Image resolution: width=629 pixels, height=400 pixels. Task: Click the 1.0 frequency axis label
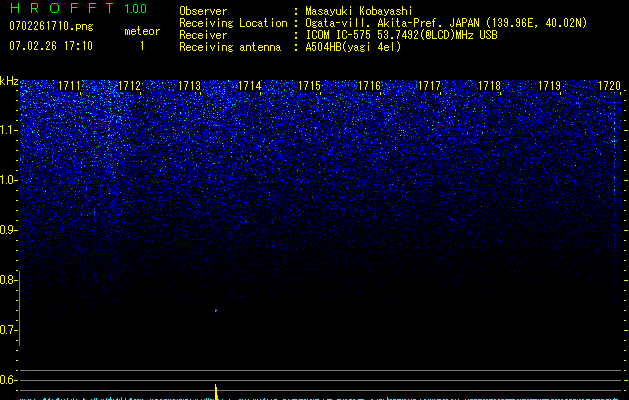tap(8, 180)
